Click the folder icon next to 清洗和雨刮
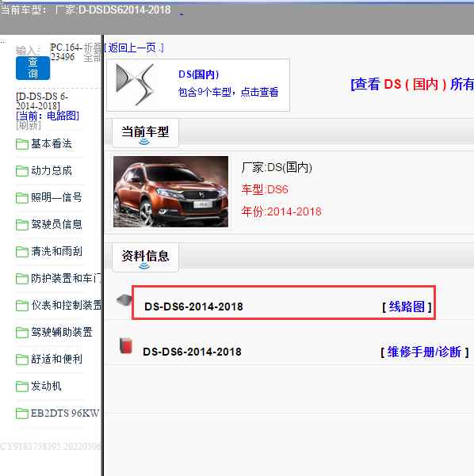This screenshot has height=476, width=474. pyautogui.click(x=22, y=252)
